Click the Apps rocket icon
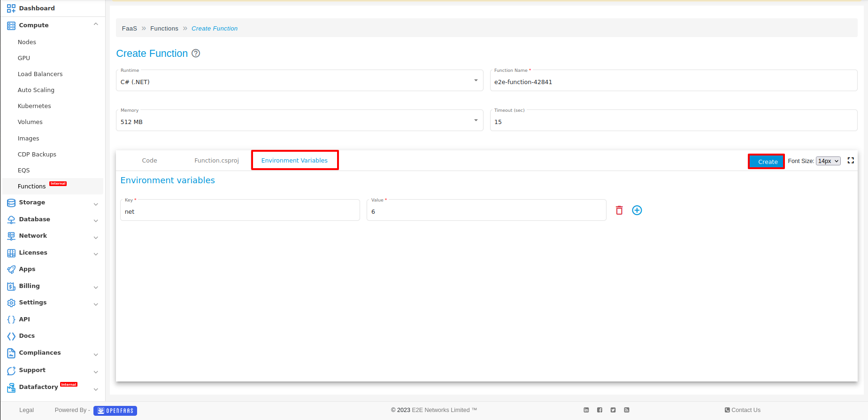The image size is (868, 420). [x=11, y=269]
